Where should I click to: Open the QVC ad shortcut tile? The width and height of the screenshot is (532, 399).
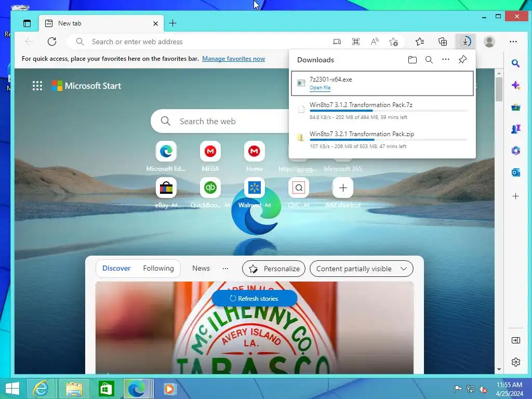tap(299, 188)
